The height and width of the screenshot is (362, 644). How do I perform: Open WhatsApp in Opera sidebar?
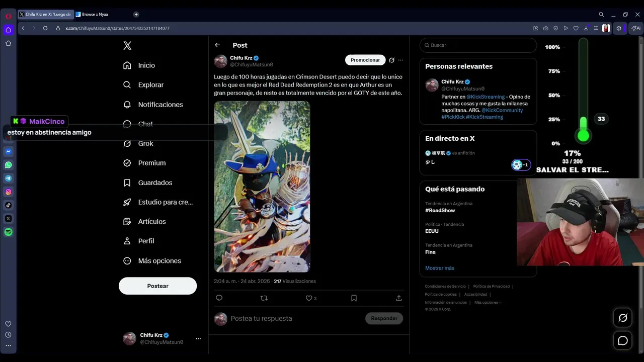pyautogui.click(x=9, y=165)
